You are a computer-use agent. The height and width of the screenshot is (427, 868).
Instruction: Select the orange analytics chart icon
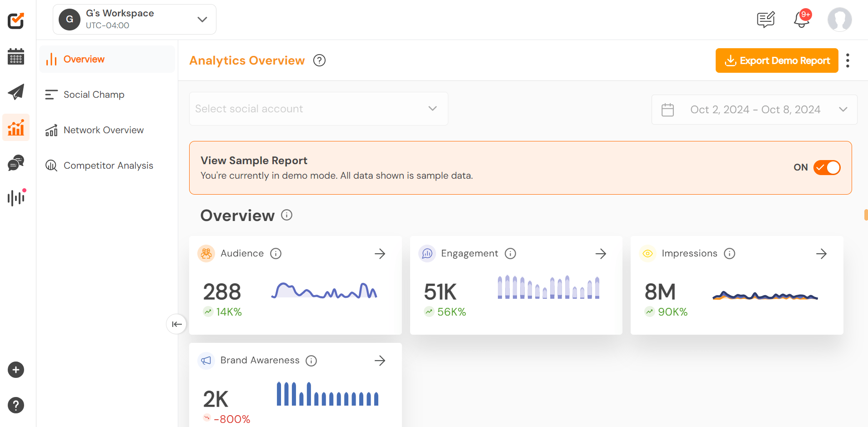[16, 127]
